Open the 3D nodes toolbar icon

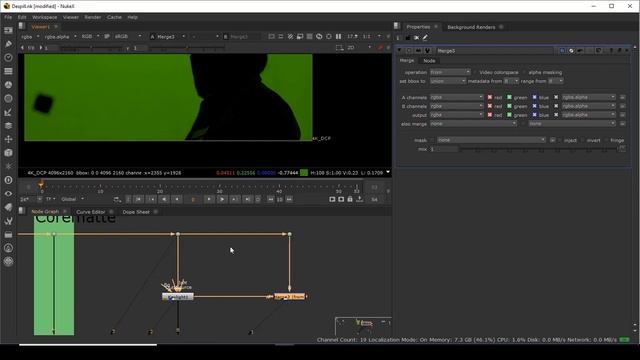(x=8, y=153)
